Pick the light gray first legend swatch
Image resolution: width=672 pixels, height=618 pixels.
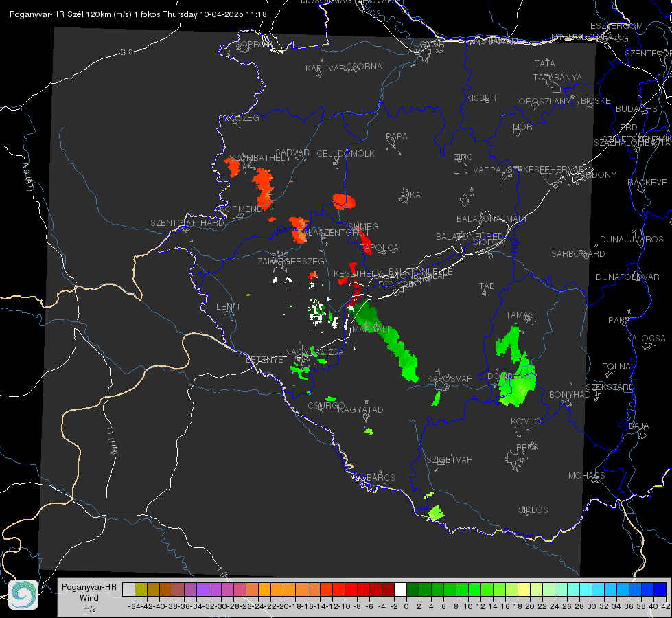(x=128, y=589)
